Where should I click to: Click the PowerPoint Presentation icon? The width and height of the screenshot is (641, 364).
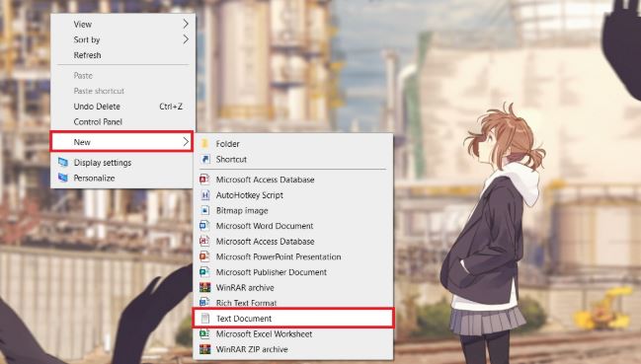pyautogui.click(x=204, y=256)
